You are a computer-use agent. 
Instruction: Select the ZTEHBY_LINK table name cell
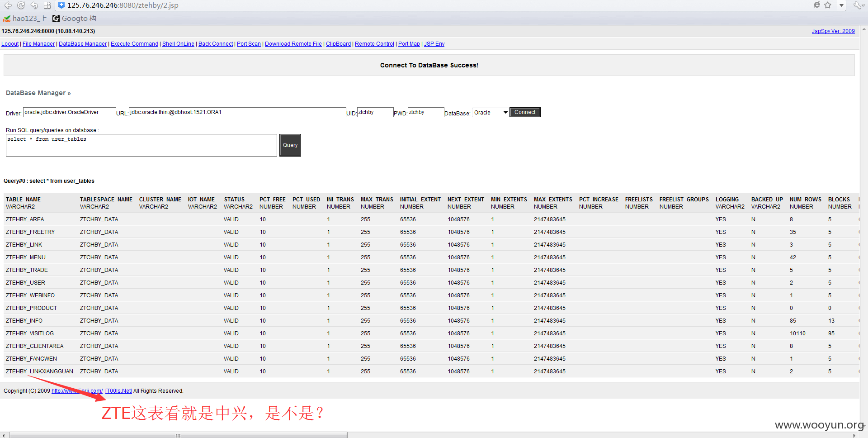pos(24,245)
